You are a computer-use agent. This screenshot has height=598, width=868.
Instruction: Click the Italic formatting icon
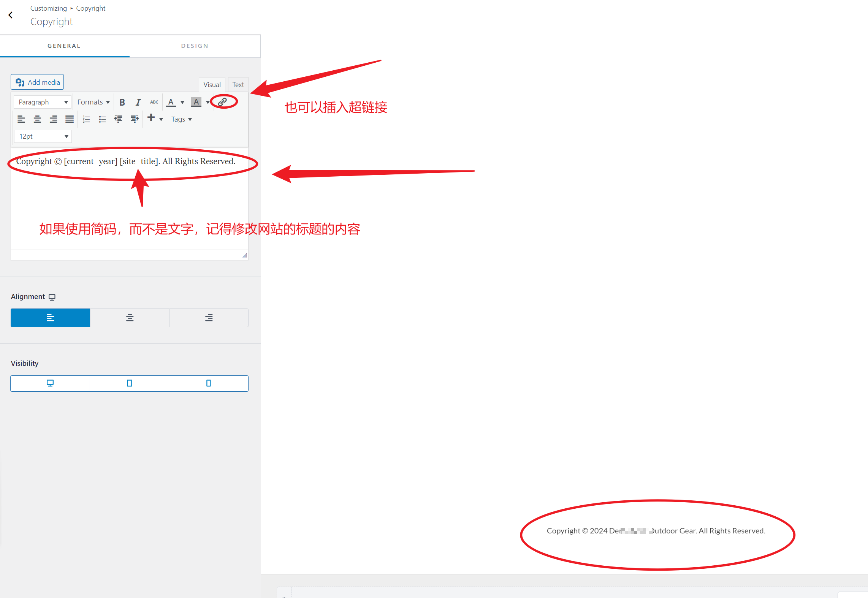pyautogui.click(x=136, y=101)
